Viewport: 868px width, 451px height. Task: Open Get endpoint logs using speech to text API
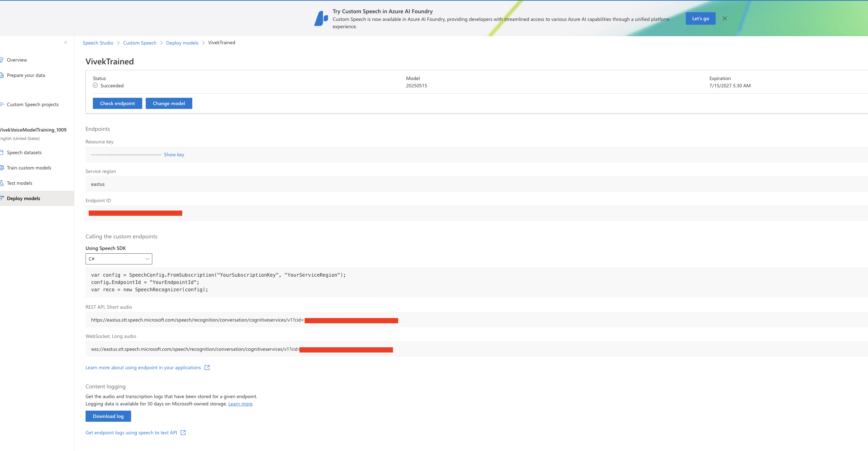click(x=131, y=433)
